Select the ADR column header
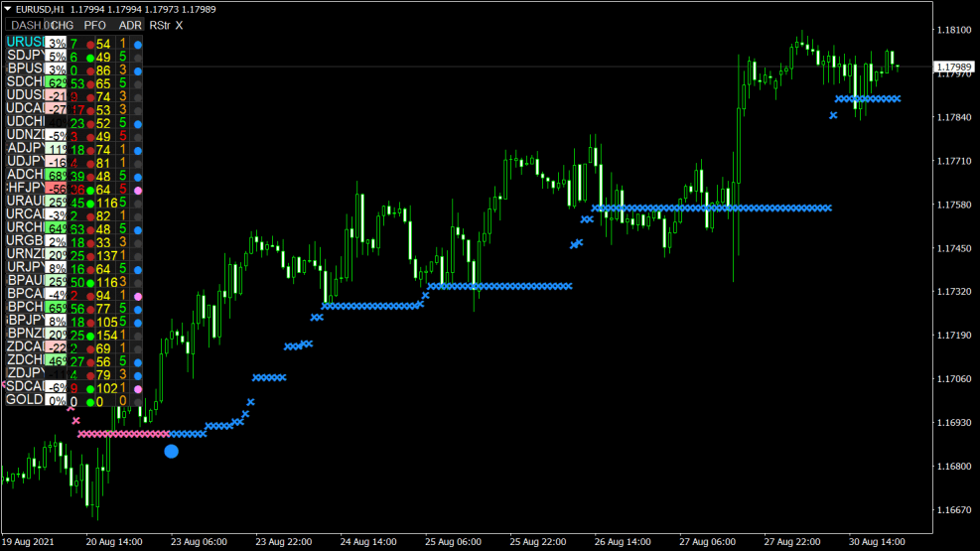Screen dimensions: 980x551 pyautogui.click(x=130, y=25)
